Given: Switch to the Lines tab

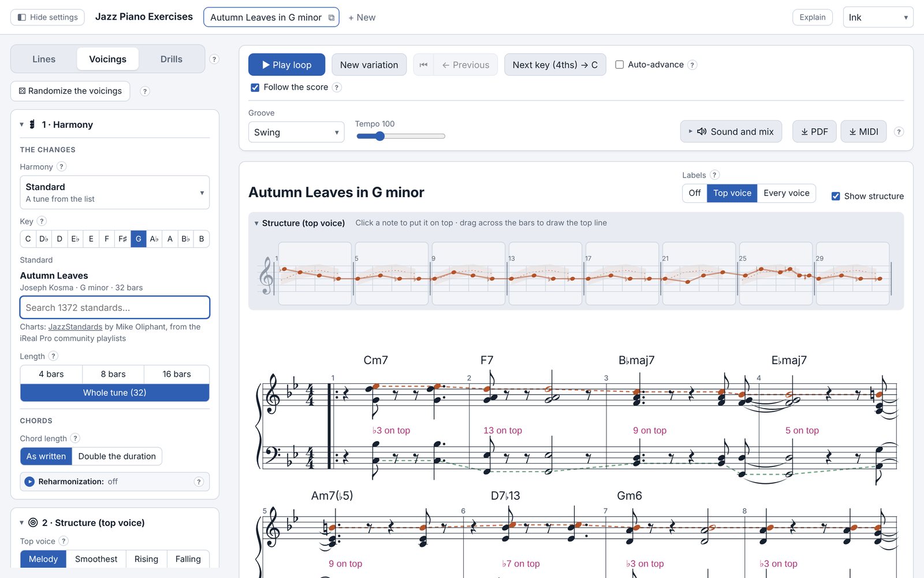Looking at the screenshot, I should pos(44,59).
